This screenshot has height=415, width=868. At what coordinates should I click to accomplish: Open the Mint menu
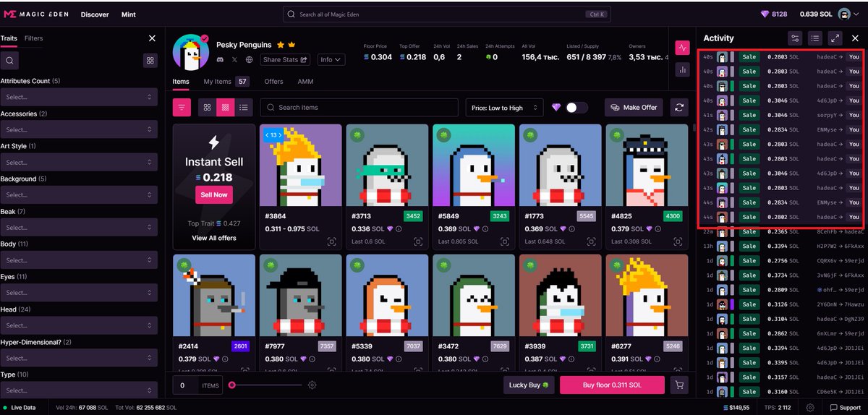click(x=128, y=14)
